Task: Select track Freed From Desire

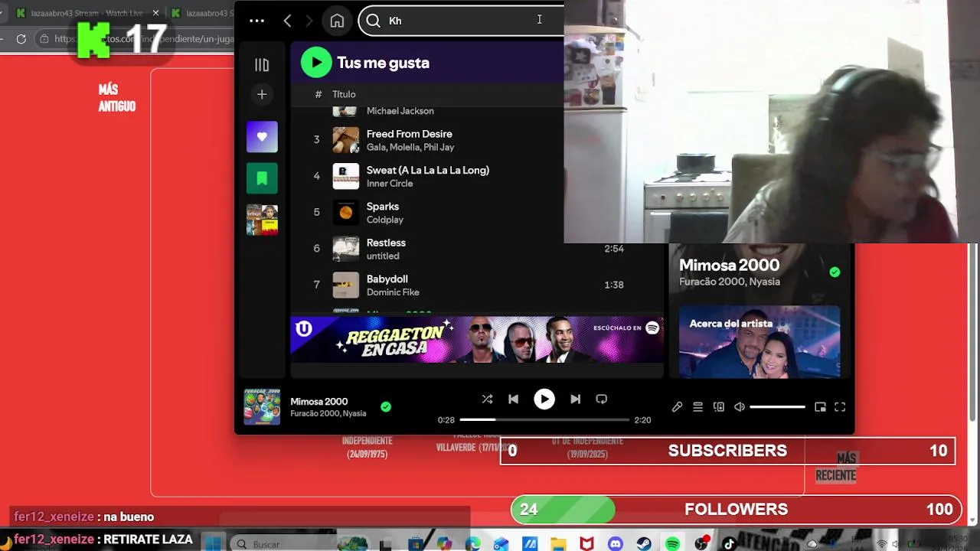Action: pyautogui.click(x=409, y=134)
